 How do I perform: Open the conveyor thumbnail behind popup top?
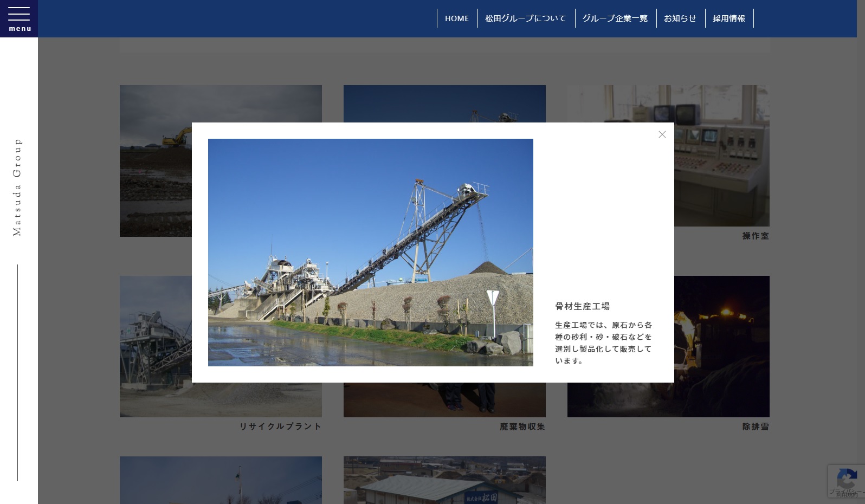coord(444,104)
